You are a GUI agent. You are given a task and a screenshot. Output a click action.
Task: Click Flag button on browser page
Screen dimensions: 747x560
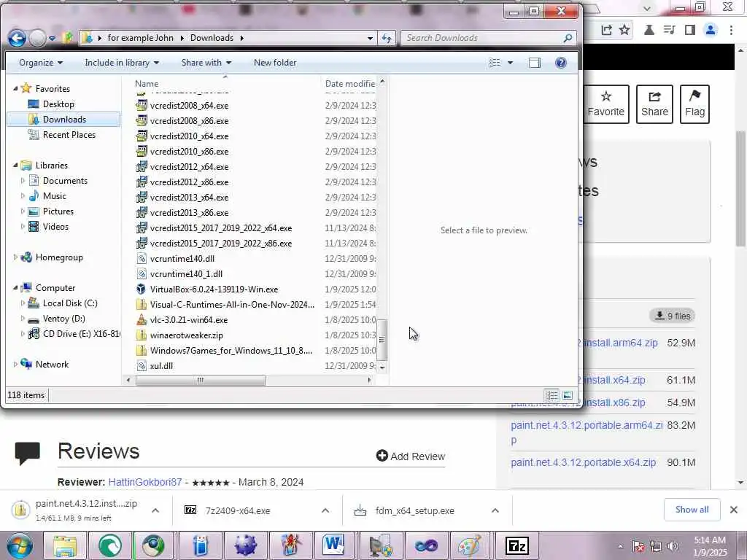694,104
